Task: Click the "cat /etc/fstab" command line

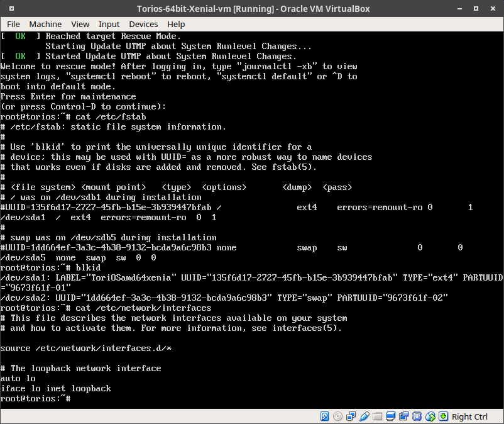Action: coord(74,117)
